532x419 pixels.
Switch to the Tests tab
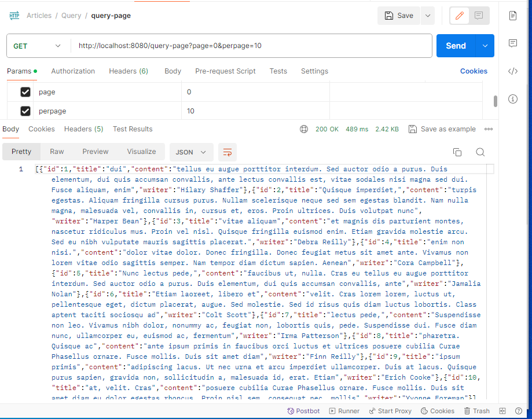pos(278,71)
